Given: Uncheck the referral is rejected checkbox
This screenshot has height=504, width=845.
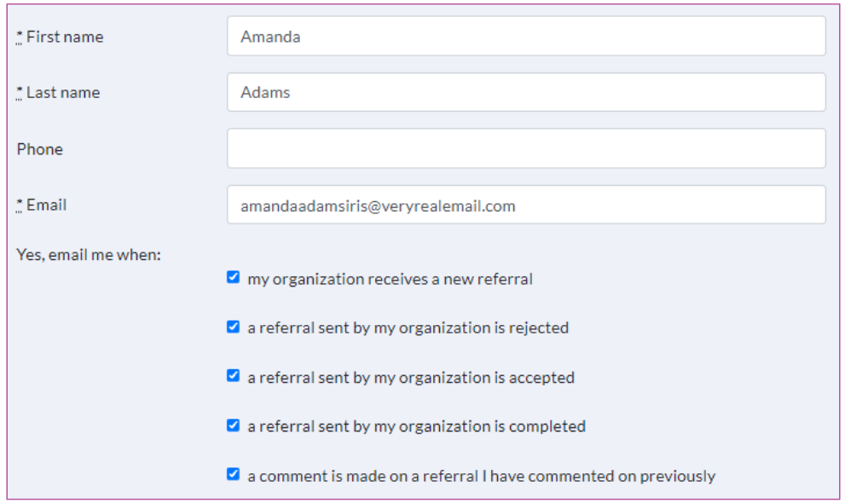Looking at the screenshot, I should pos(234,327).
